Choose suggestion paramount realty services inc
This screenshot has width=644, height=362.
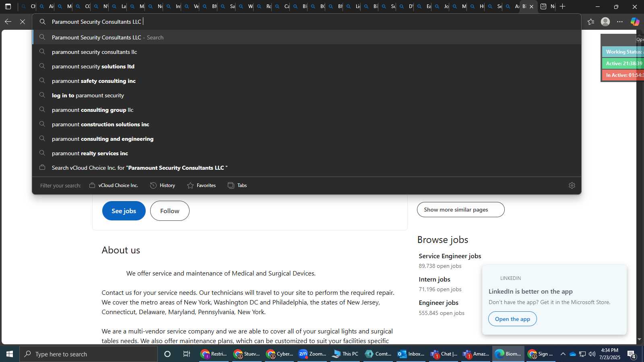click(x=307, y=153)
